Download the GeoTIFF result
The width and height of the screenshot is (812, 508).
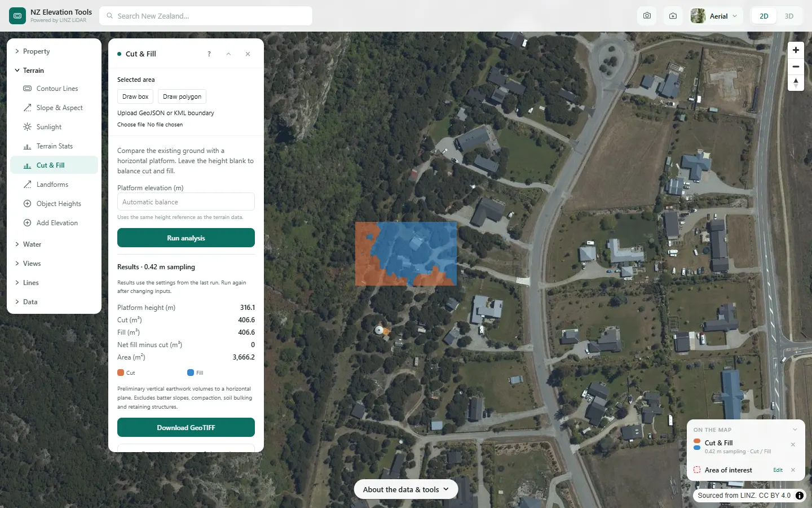pos(186,427)
